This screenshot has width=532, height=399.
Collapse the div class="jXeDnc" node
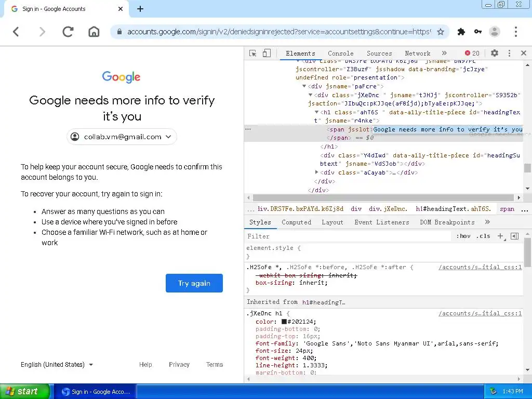coord(310,95)
